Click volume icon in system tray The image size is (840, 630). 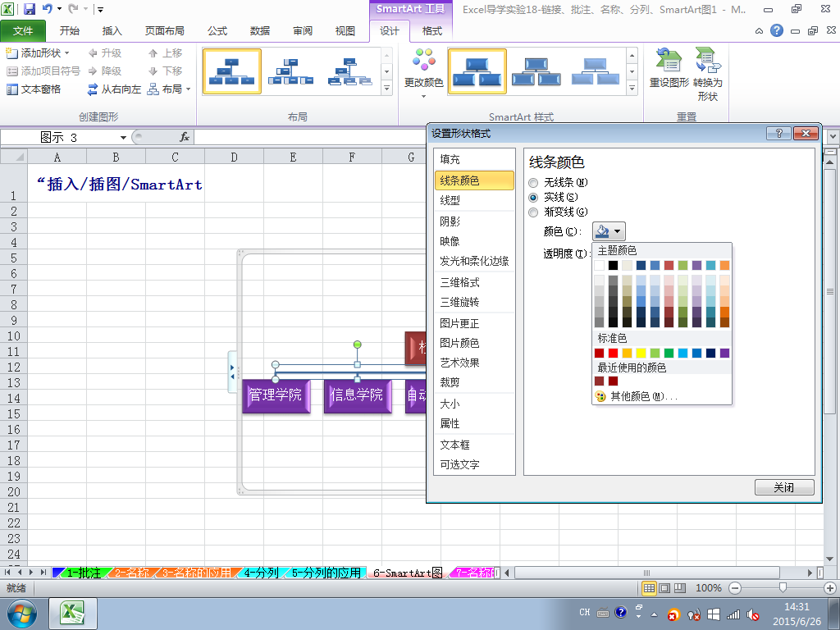753,614
